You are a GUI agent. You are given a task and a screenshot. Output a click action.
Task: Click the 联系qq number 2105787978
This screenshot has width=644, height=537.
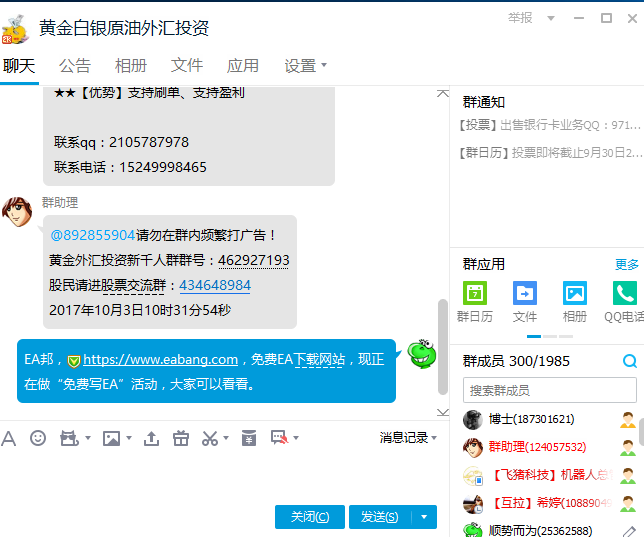coord(149,143)
